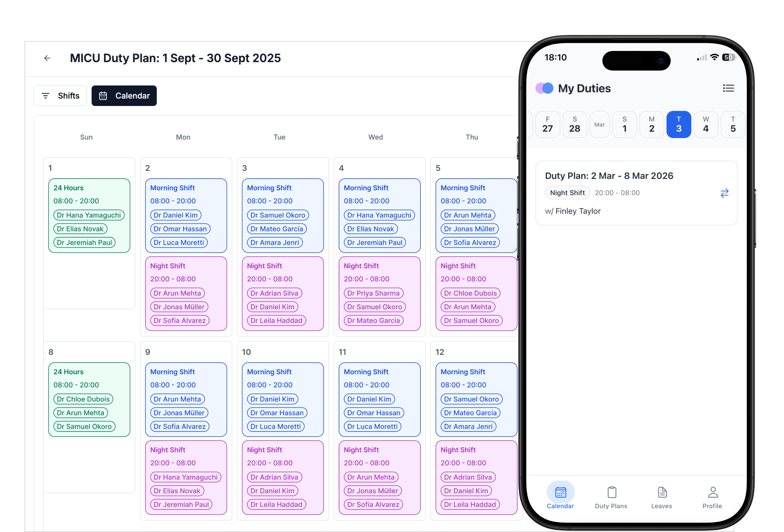Switch to Calendar view in the web app
The image size is (784, 532).
124,96
